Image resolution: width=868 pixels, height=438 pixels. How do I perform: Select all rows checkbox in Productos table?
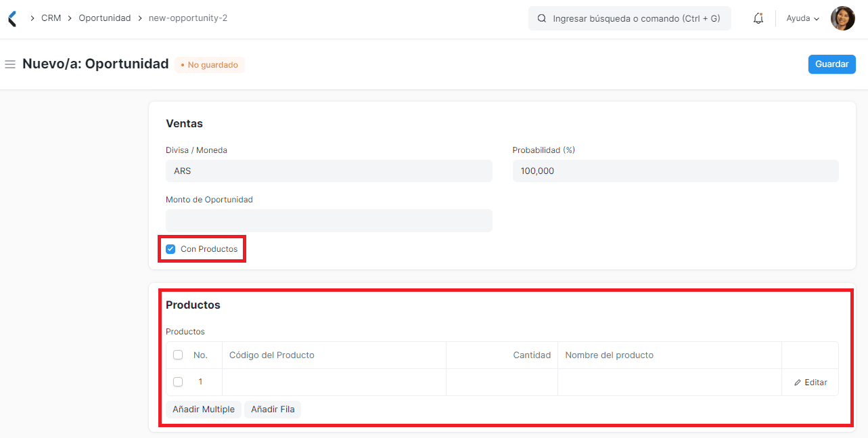click(178, 355)
